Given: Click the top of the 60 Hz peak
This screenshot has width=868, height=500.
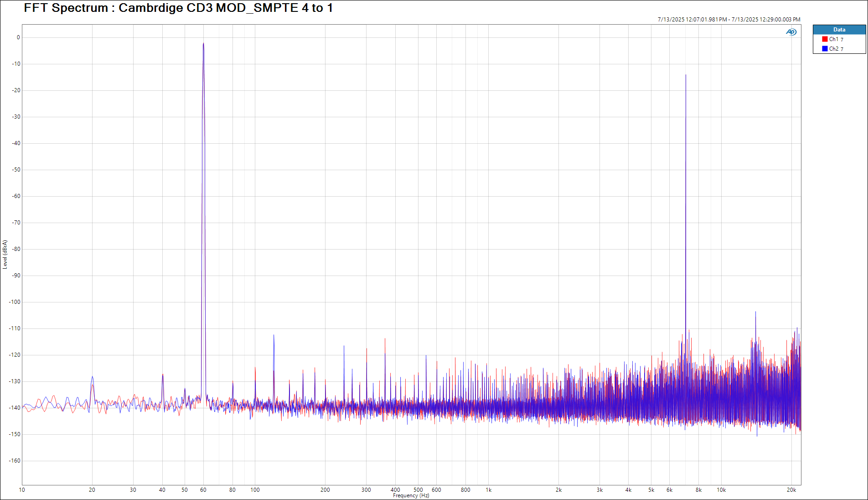Looking at the screenshot, I should pos(203,43).
